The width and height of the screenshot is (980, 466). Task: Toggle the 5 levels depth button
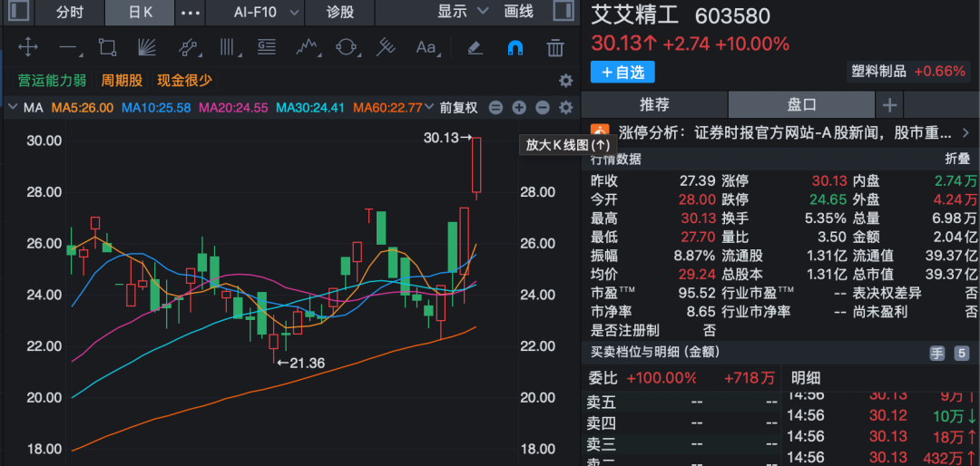tap(961, 353)
